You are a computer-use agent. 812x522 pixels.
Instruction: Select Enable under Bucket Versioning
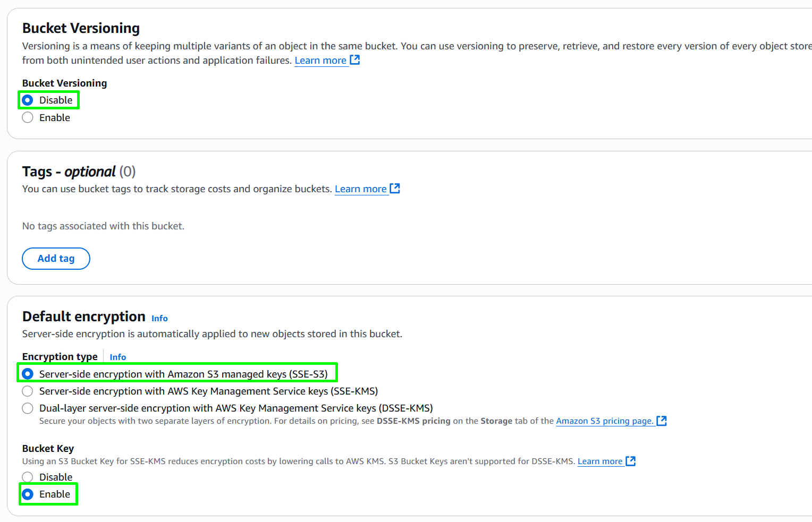[28, 117]
